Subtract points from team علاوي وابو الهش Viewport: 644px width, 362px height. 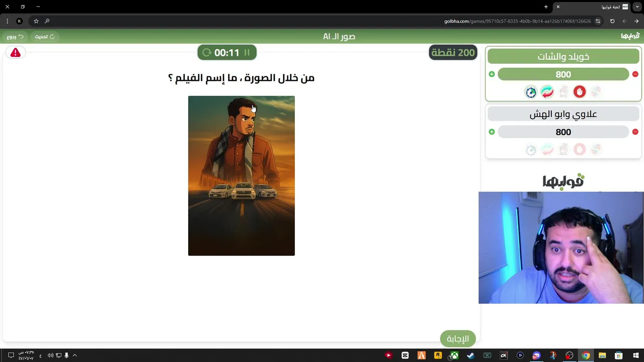[635, 132]
